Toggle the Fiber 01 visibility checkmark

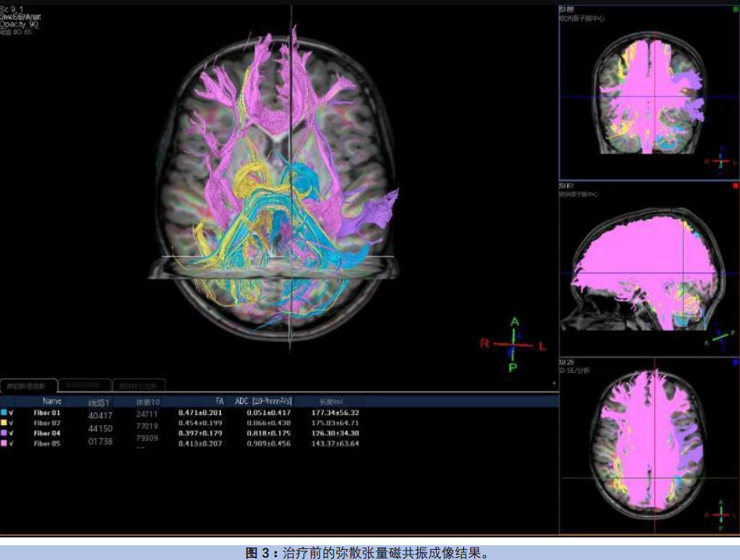(x=12, y=413)
